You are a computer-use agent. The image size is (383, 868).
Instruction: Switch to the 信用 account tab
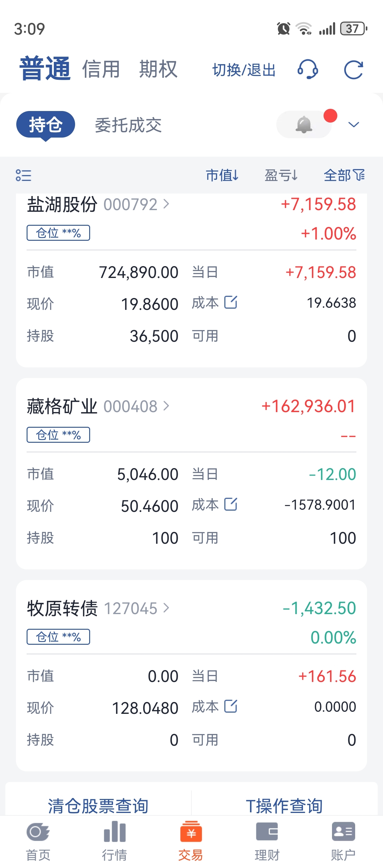pyautogui.click(x=101, y=69)
